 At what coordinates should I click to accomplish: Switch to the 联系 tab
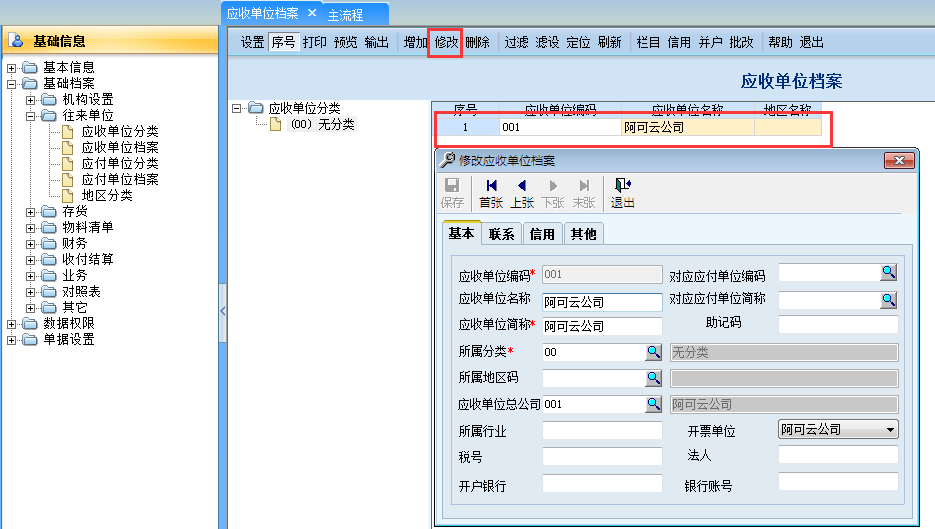501,234
